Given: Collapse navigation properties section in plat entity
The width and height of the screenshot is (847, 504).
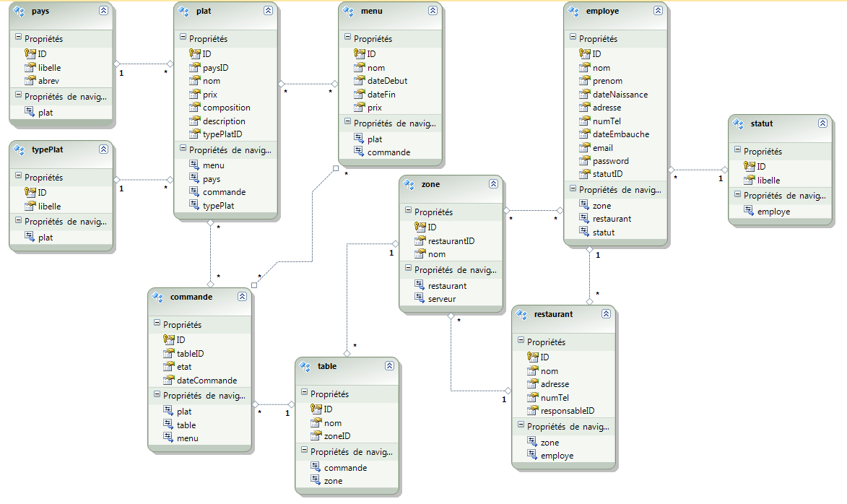Looking at the screenshot, I should (x=183, y=149).
